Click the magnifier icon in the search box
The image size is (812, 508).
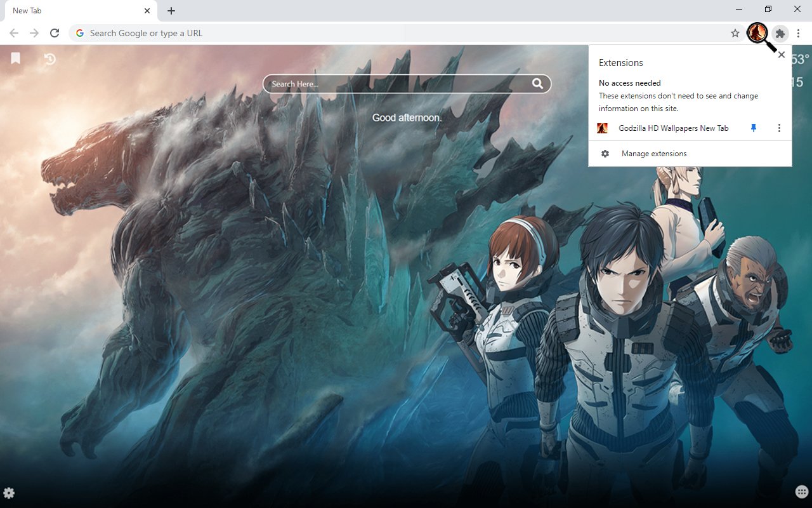(537, 84)
